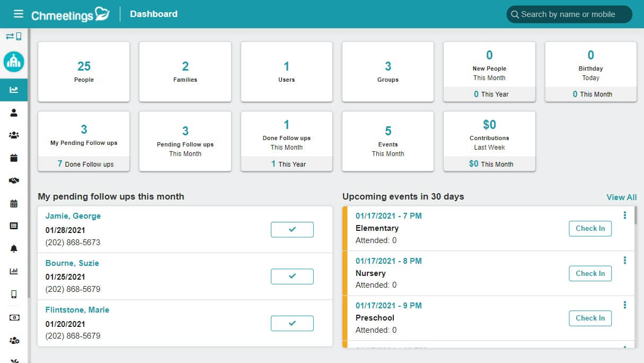Open the hamburger menu next to Chmeetings logo
644x363 pixels.
(x=19, y=14)
